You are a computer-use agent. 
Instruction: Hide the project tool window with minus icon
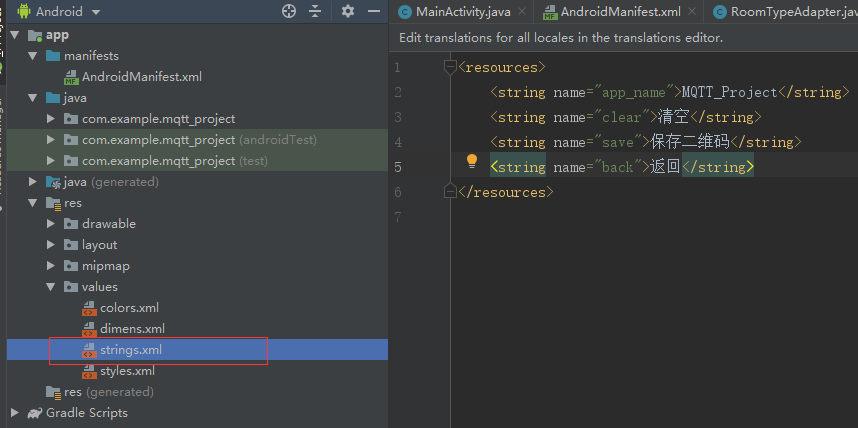[374, 11]
